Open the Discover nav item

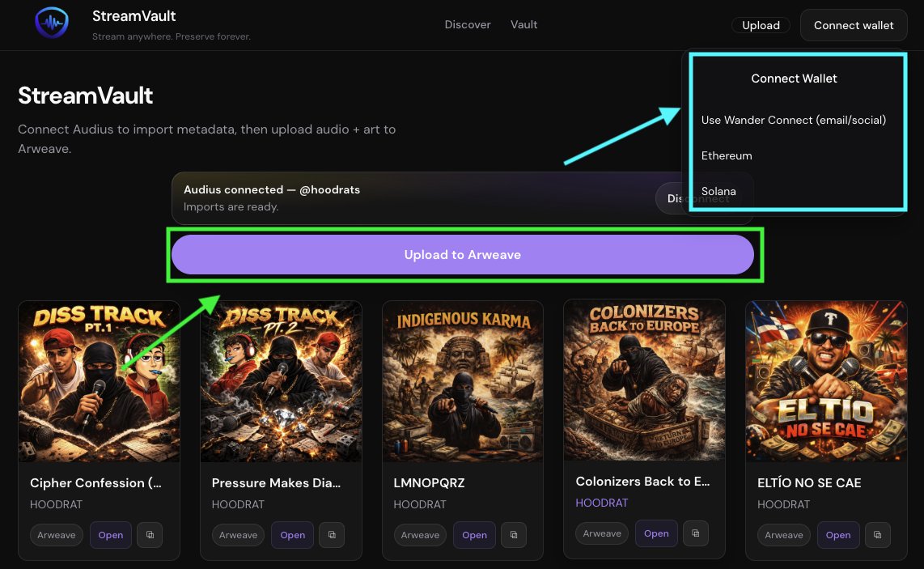click(x=468, y=25)
